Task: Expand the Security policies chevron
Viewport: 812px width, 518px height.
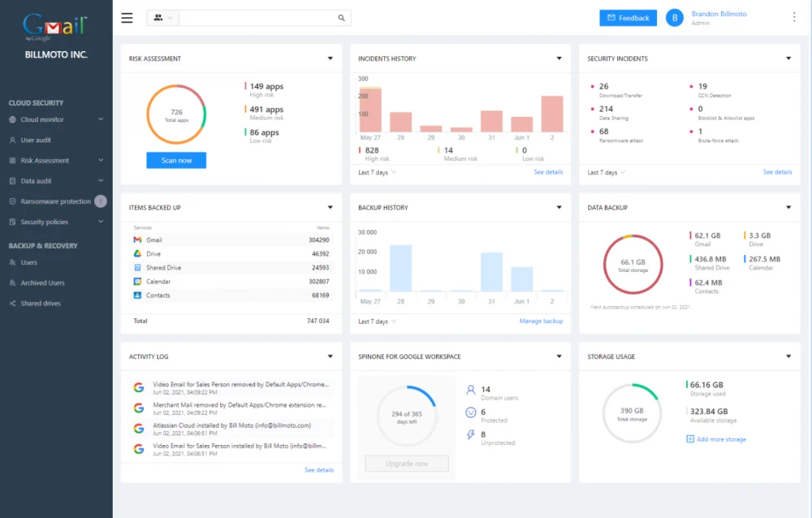Action: (x=101, y=222)
